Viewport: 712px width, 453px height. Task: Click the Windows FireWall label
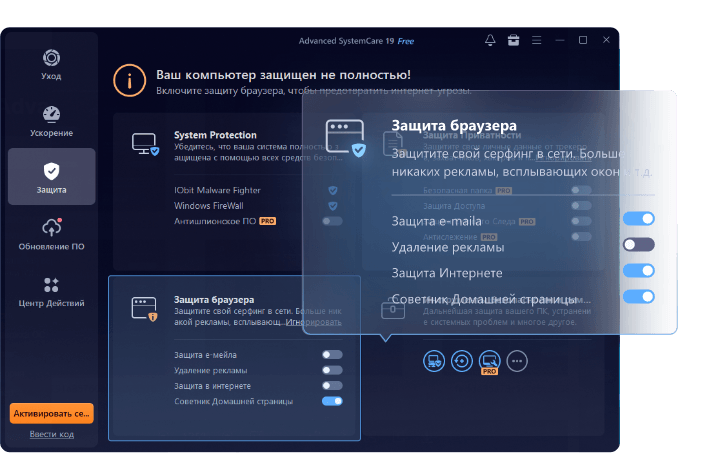(x=209, y=206)
